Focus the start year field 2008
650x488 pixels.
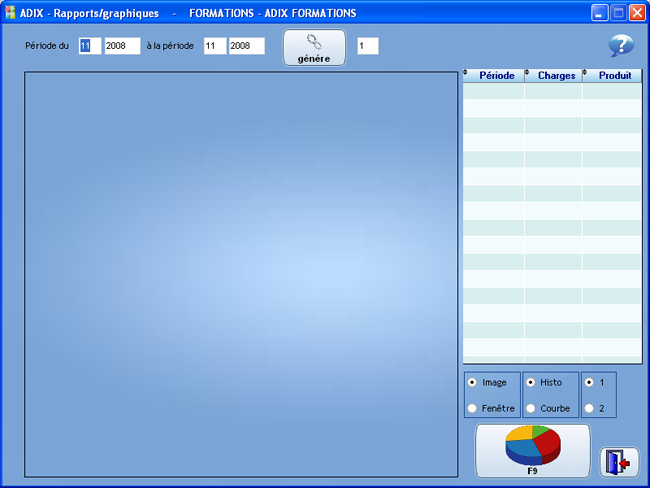(x=122, y=46)
